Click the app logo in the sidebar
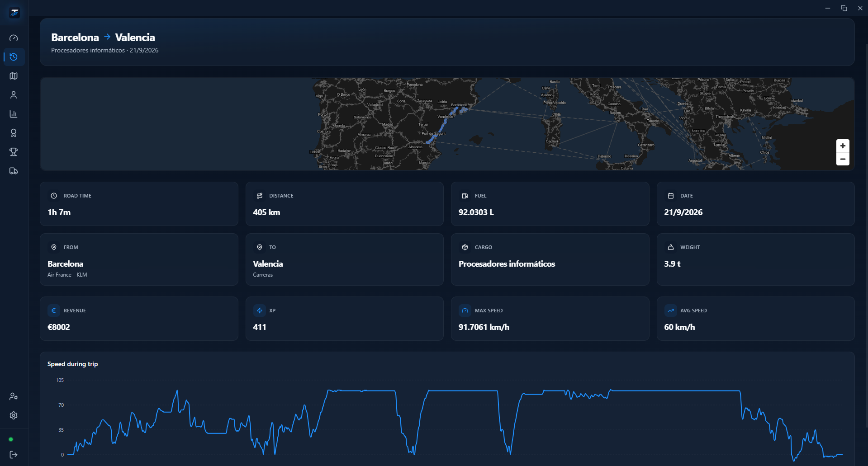 pos(14,13)
